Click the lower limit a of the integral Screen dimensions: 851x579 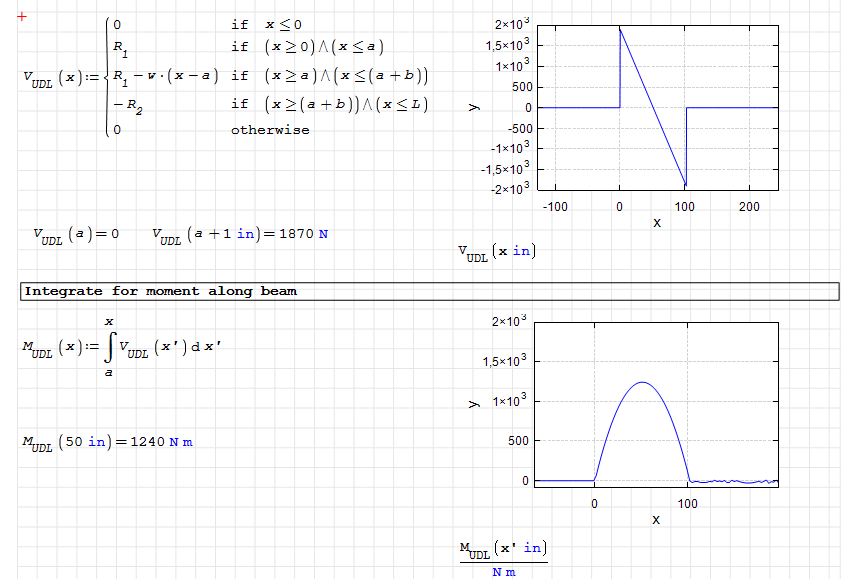(108, 373)
